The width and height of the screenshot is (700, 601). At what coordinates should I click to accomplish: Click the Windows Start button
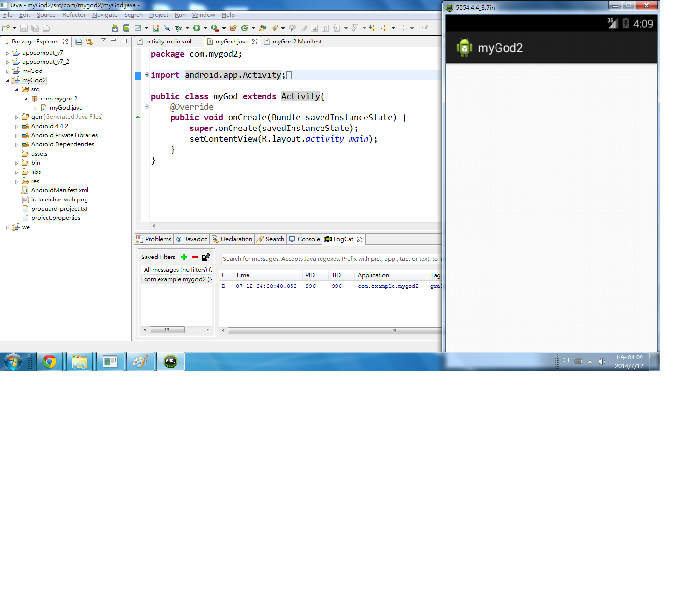click(x=13, y=361)
